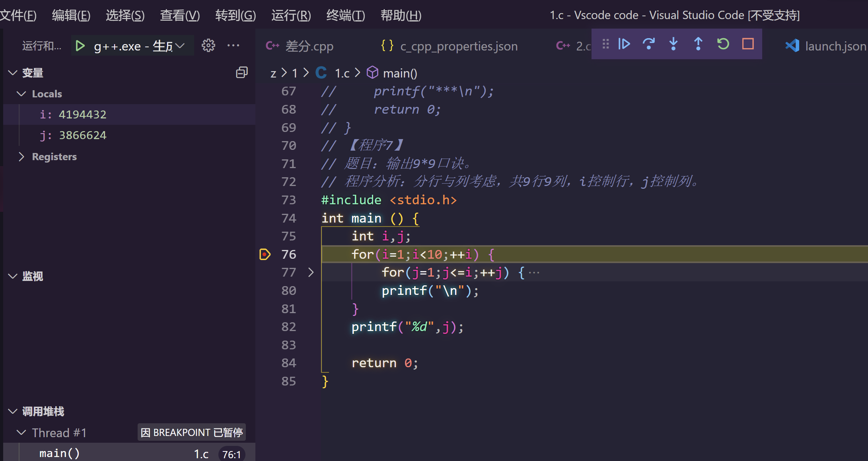Click main() in the breadcrumb bar
This screenshot has height=461, width=868.
coord(399,73)
